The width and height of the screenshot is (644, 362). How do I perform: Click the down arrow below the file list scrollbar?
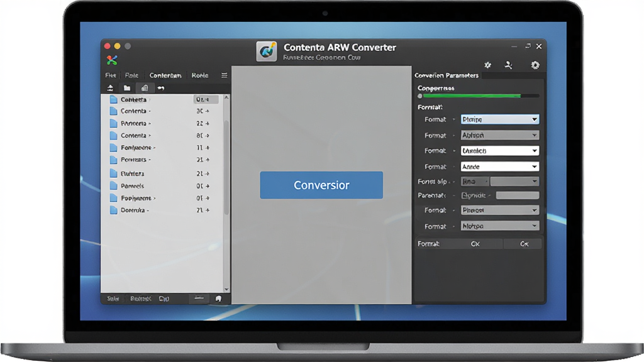tap(226, 289)
